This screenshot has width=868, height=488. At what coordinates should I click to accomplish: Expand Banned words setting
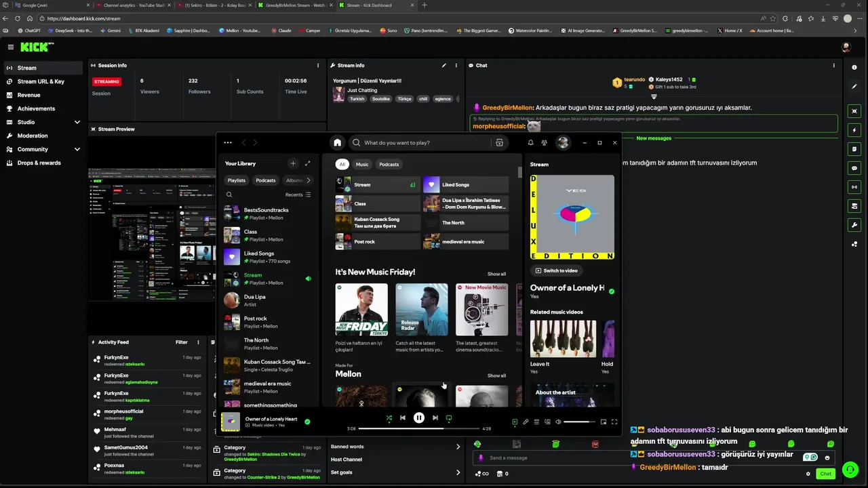pyautogui.click(x=395, y=447)
